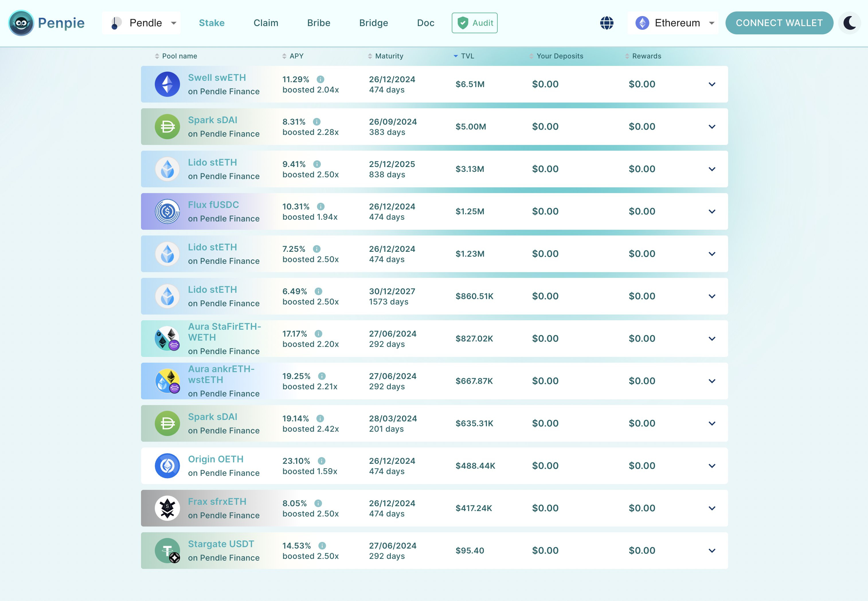This screenshot has width=868, height=601.
Task: Show APY info icon next to 7.25%
Action: [x=317, y=249]
